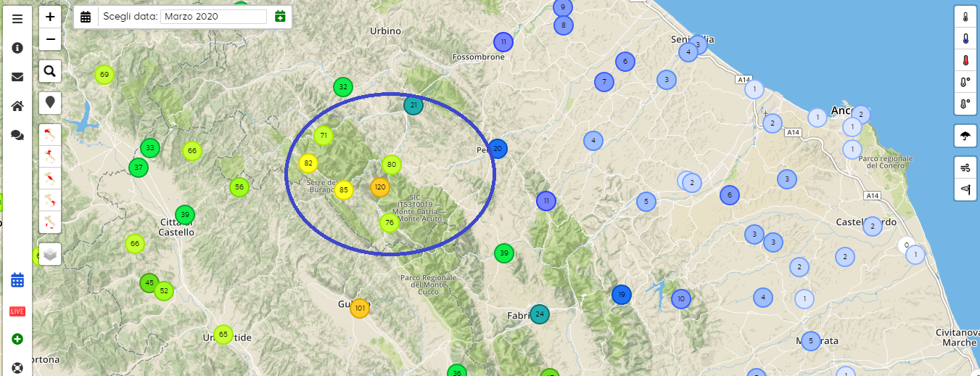
Task: Click the green calendar-plus icon
Action: coord(280,17)
